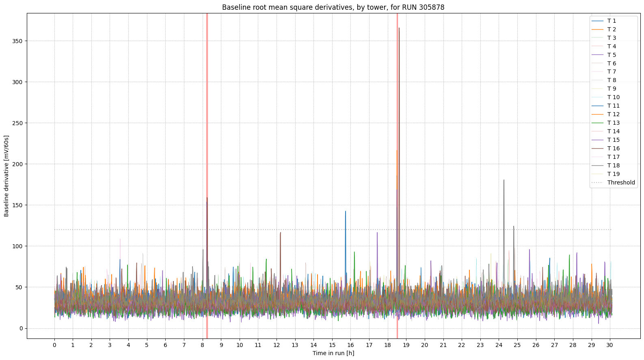Click the tallest spike's peak above 350
This screenshot has height=360, width=644.
[399, 28]
